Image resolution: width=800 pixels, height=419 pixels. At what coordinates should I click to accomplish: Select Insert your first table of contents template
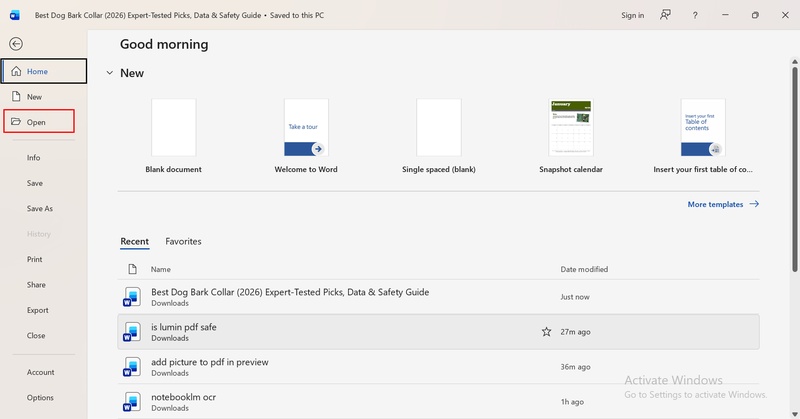pos(703,128)
